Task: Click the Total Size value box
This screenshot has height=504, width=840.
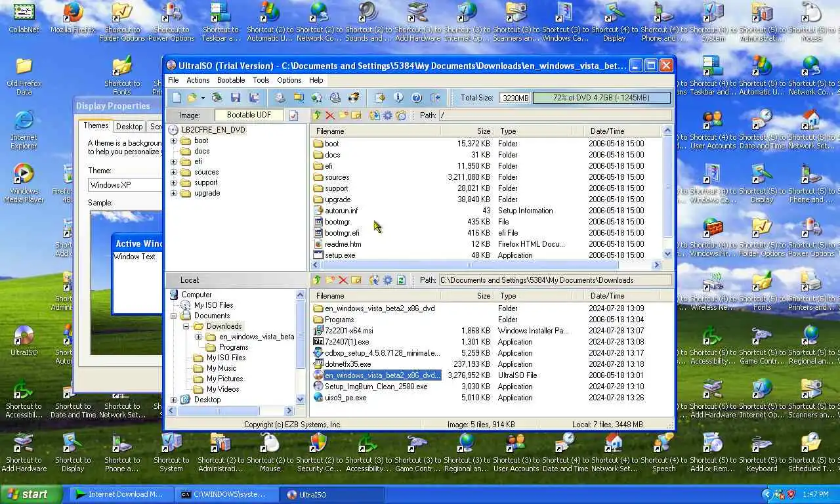Action: click(514, 98)
